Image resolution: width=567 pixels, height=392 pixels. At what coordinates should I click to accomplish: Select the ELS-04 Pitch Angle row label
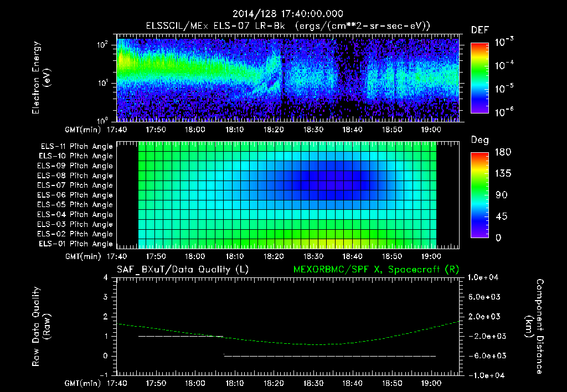click(x=75, y=214)
